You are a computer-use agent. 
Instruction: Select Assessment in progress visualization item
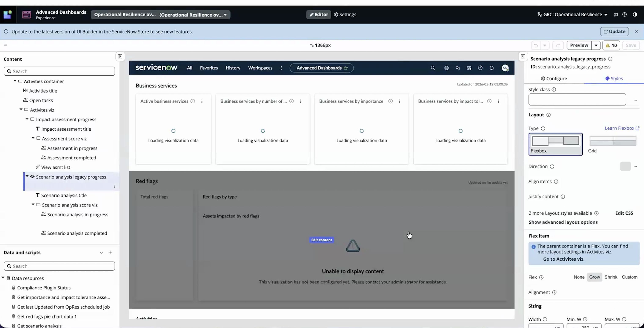[72, 148]
